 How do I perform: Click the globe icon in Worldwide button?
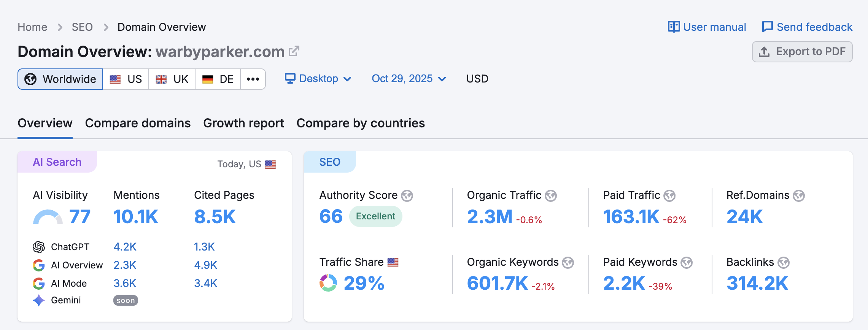point(30,79)
